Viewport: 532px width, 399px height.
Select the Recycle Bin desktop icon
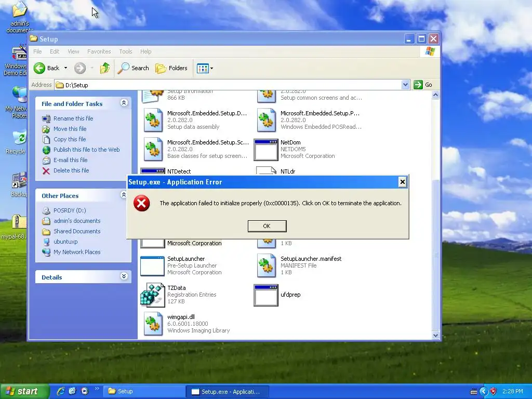(x=16, y=142)
